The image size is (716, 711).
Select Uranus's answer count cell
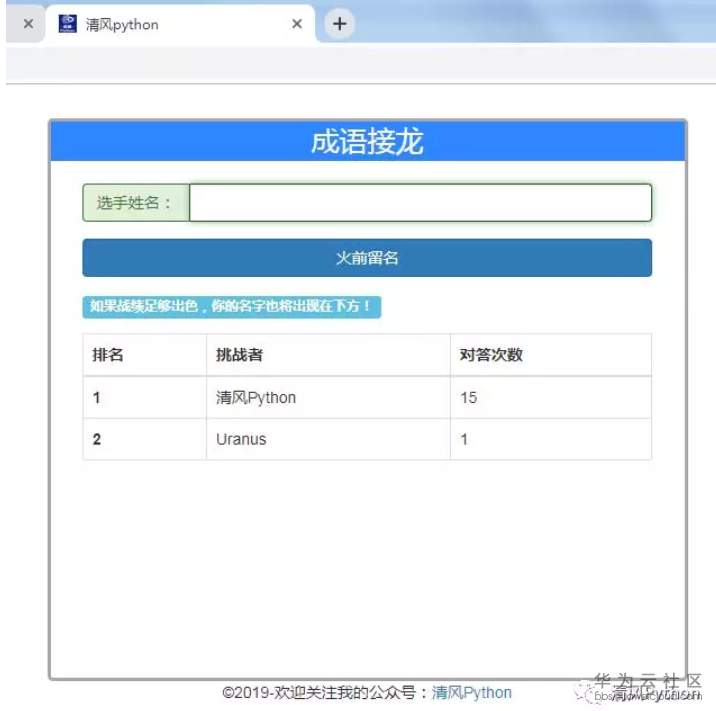(x=551, y=439)
